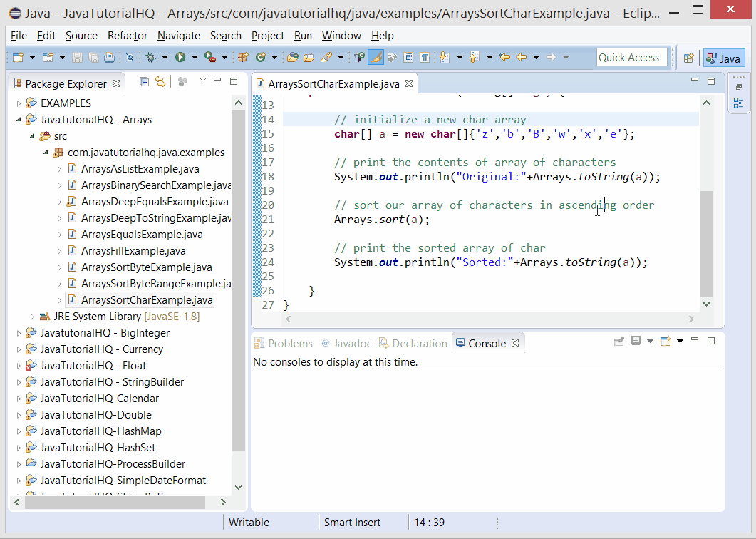The width and height of the screenshot is (756, 539).
Task: Click the Previous Annotation arrow icon
Action: [x=474, y=58]
